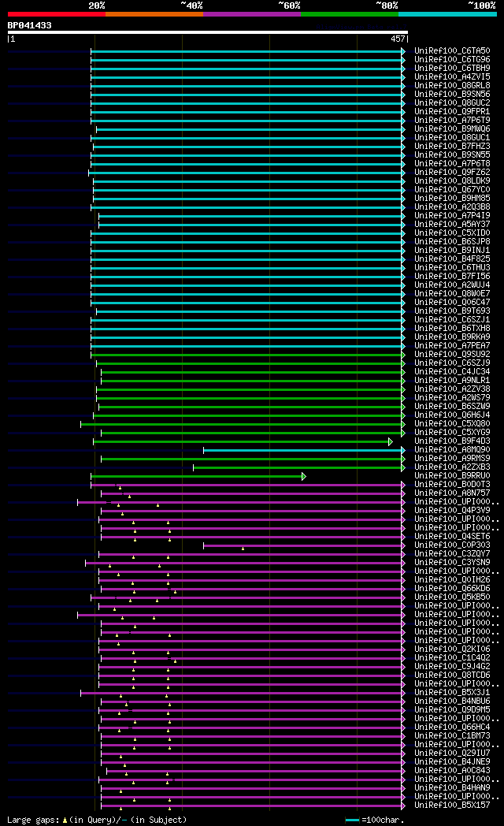Select the UniRef100_B5X3J1 label

[x=452, y=692]
